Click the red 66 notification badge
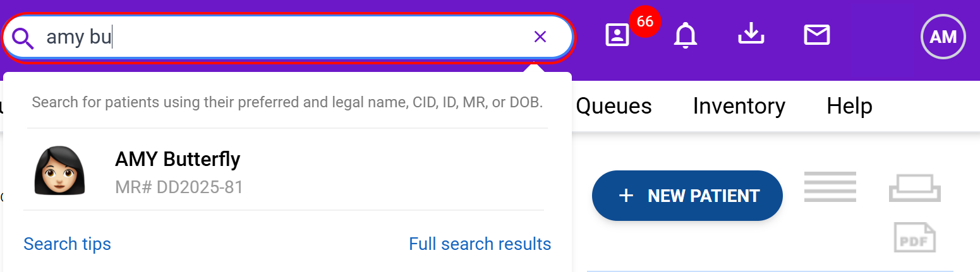Viewport: 980px width, 272px height. [x=644, y=22]
